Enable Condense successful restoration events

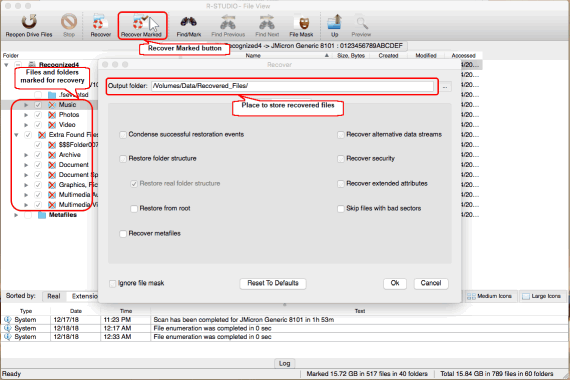tap(123, 135)
